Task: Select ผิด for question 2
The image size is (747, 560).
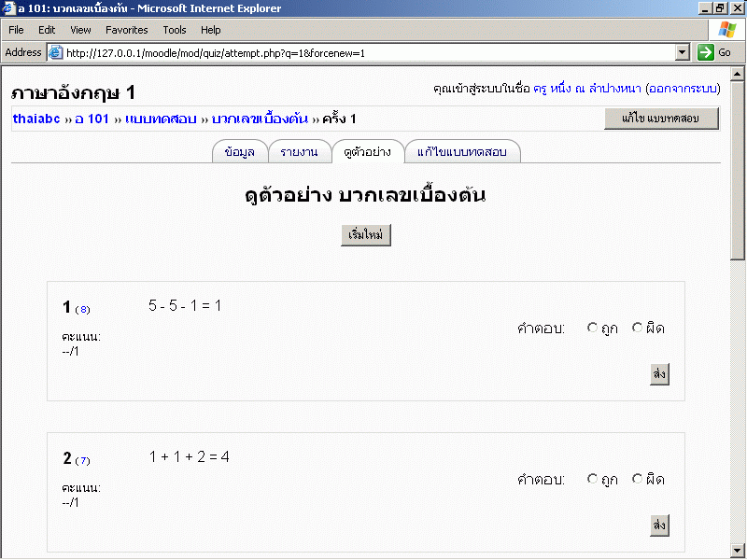Action: coord(638,479)
